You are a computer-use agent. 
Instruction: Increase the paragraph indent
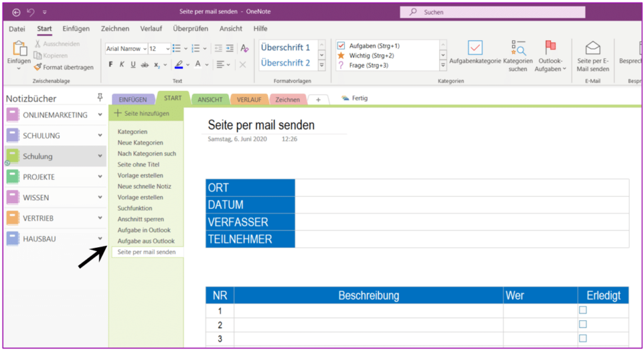point(230,48)
